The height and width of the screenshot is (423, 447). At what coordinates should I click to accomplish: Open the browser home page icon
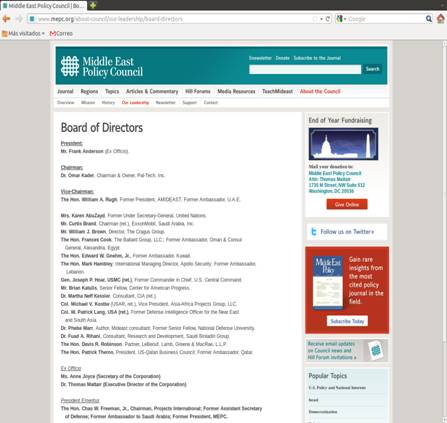click(x=441, y=19)
